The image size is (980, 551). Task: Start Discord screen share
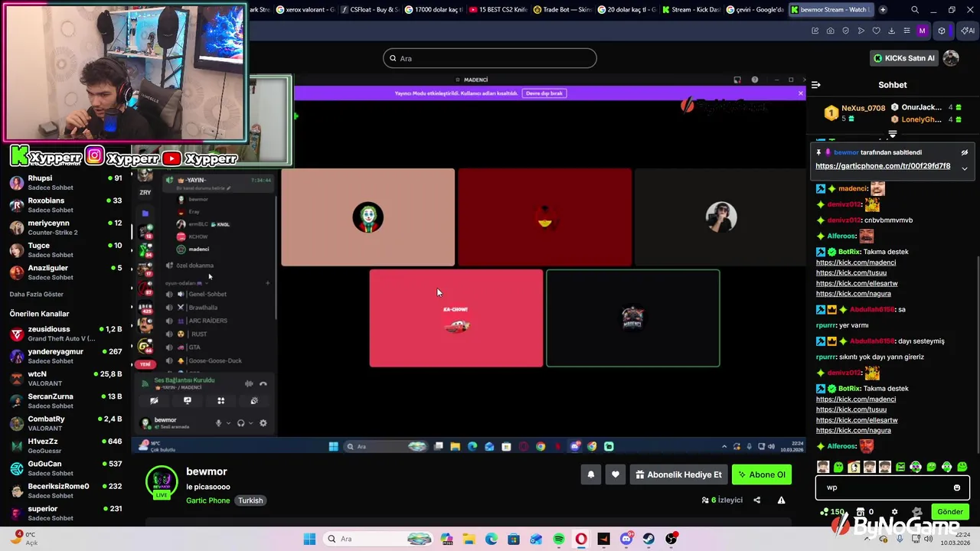188,400
